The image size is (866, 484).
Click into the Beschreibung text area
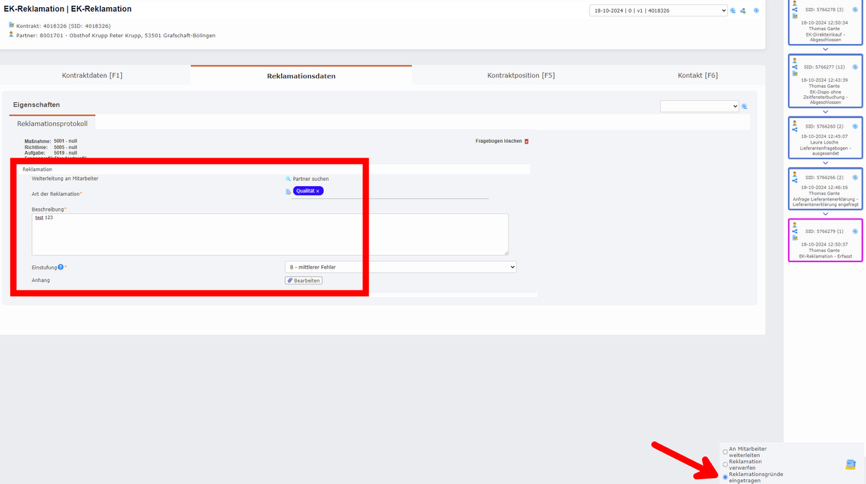tap(270, 235)
